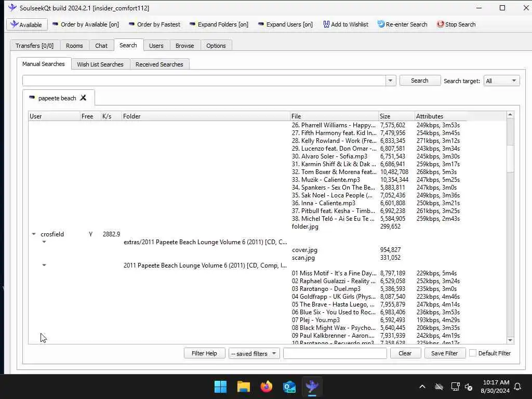532x399 pixels.
Task: Open File Explorer from the taskbar
Action: 244,387
